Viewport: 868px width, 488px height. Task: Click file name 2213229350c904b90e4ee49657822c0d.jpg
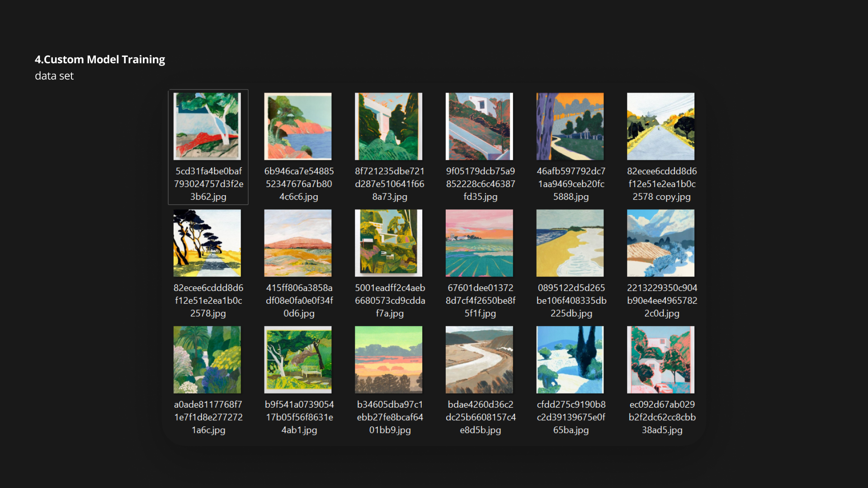pos(662,300)
